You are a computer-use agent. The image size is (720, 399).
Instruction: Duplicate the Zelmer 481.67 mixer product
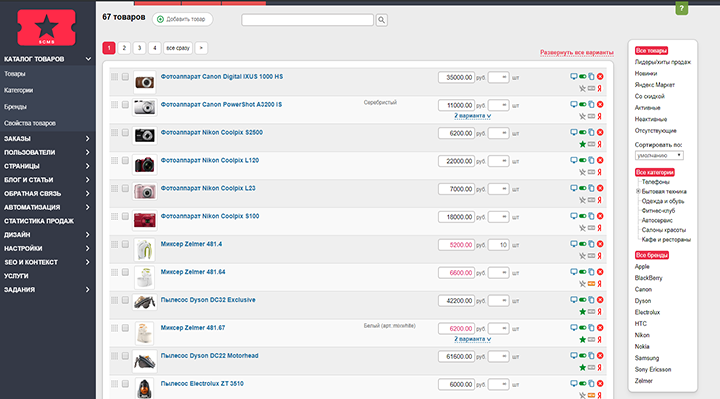click(x=591, y=328)
